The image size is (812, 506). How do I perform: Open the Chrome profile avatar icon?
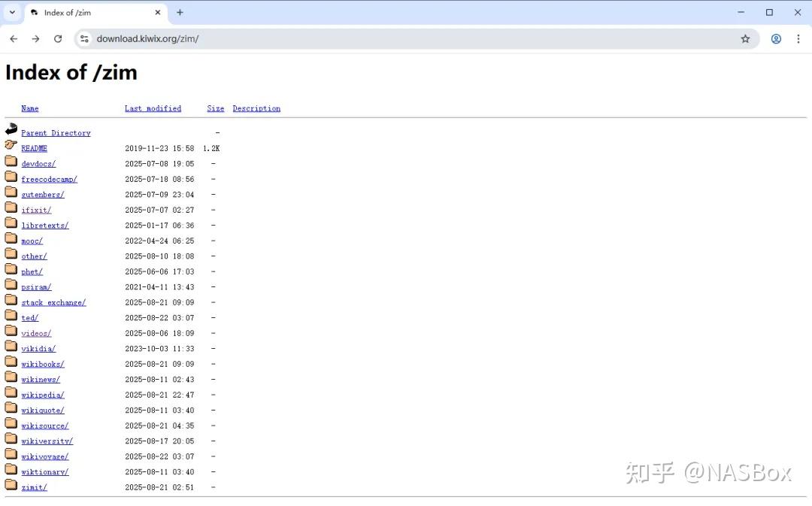point(776,39)
